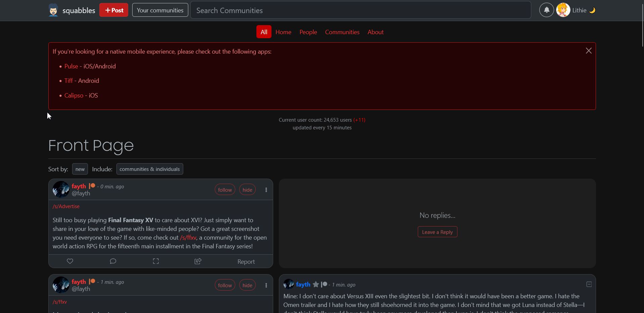Collapse fayth's reply with minus icon
This screenshot has width=644, height=313.
pyautogui.click(x=589, y=284)
